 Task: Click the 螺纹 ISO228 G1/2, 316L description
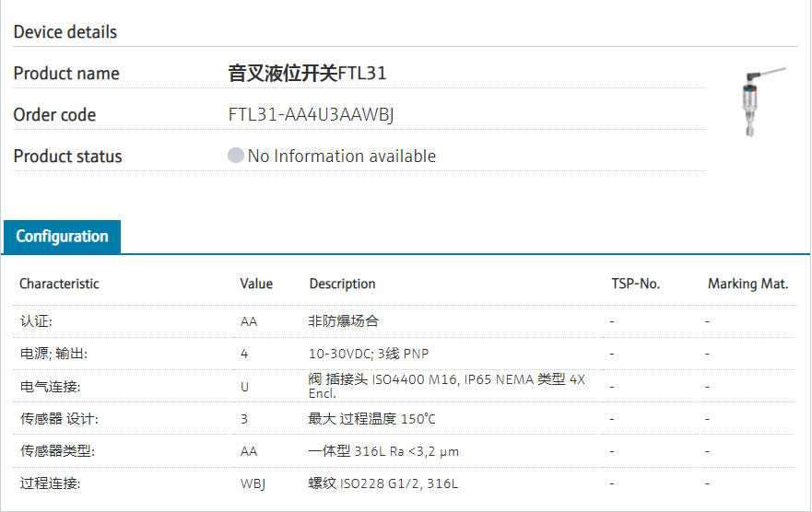(x=383, y=483)
